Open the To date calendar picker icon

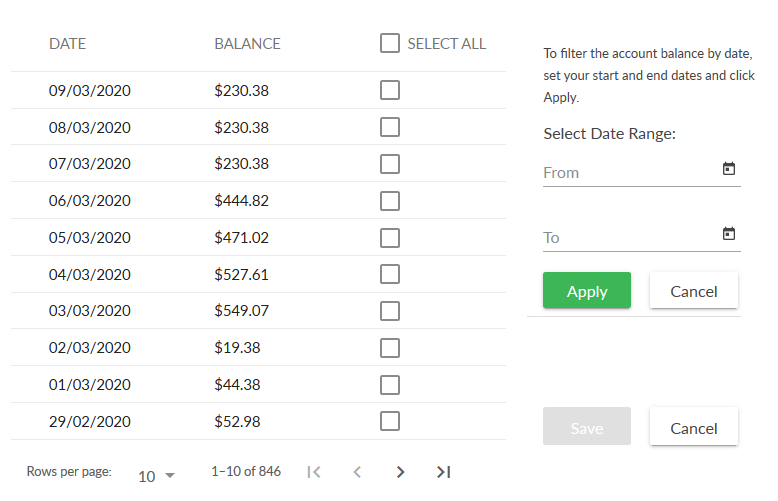click(x=728, y=233)
